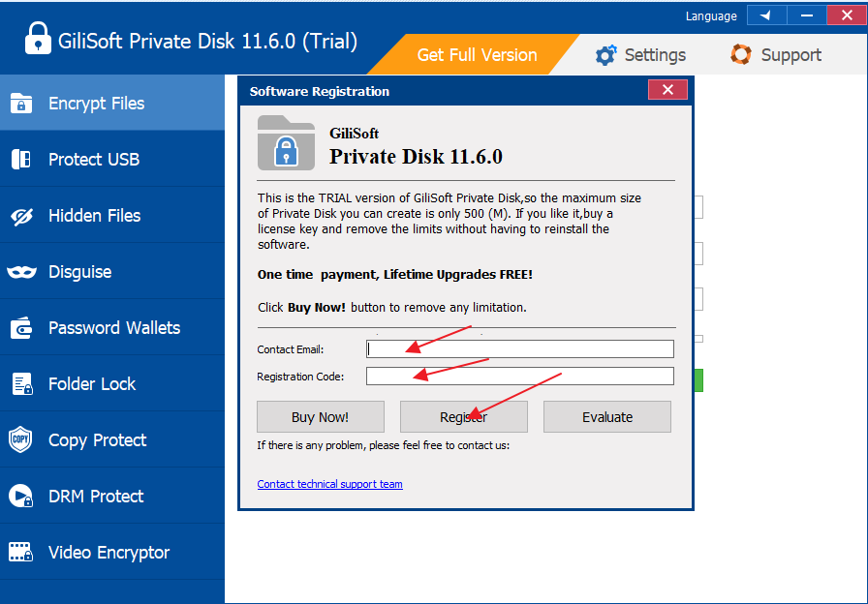Viewport: 868px width, 604px height.
Task: Click the Folder Lock icon
Action: (21, 384)
